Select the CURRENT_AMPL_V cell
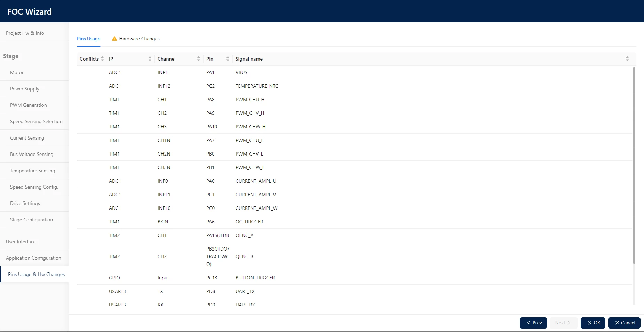This screenshot has width=644, height=332. tap(256, 195)
